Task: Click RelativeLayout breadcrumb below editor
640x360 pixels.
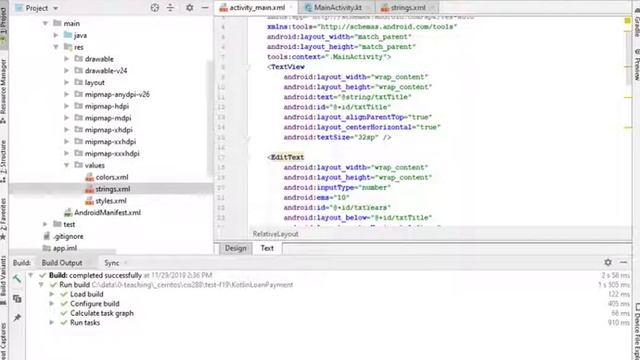Action: [x=276, y=234]
